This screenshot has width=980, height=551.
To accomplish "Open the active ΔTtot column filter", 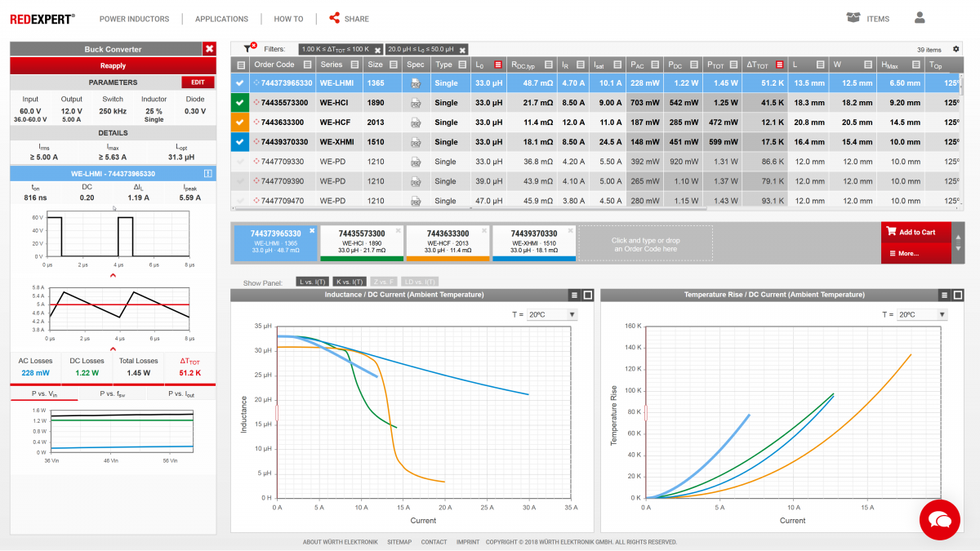I will point(780,64).
